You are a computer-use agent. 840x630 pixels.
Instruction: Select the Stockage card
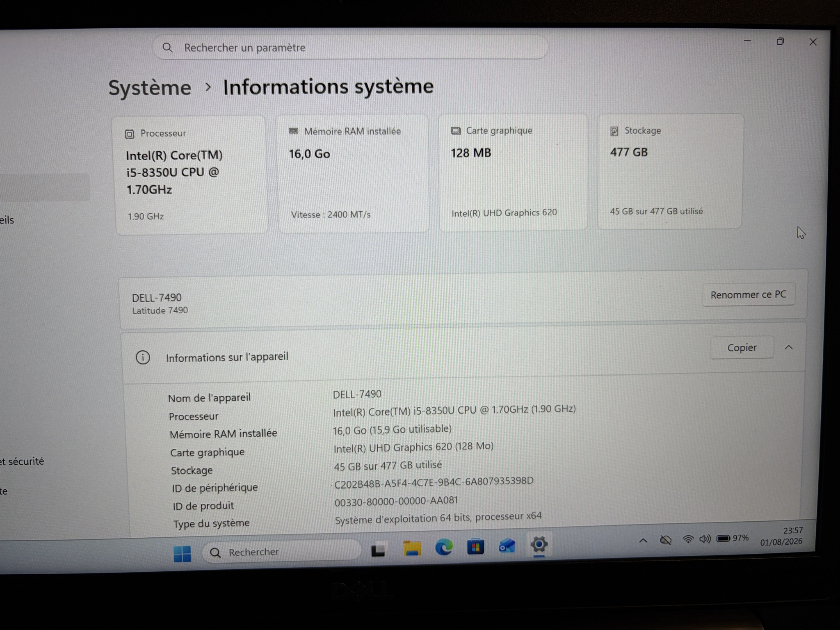tap(670, 171)
